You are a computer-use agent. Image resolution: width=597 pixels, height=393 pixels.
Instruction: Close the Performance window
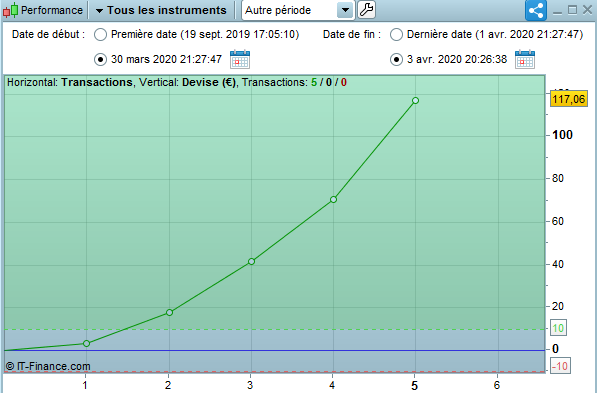pos(587,10)
